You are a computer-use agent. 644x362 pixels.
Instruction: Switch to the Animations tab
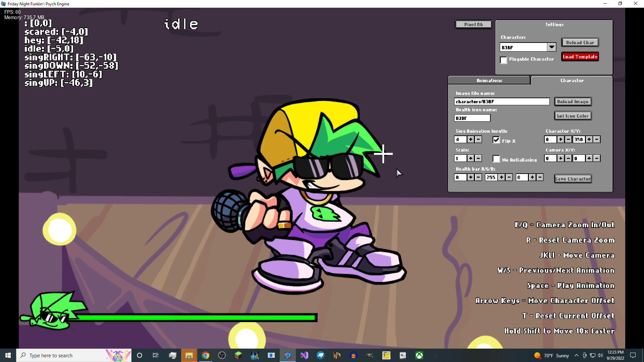[489, 80]
